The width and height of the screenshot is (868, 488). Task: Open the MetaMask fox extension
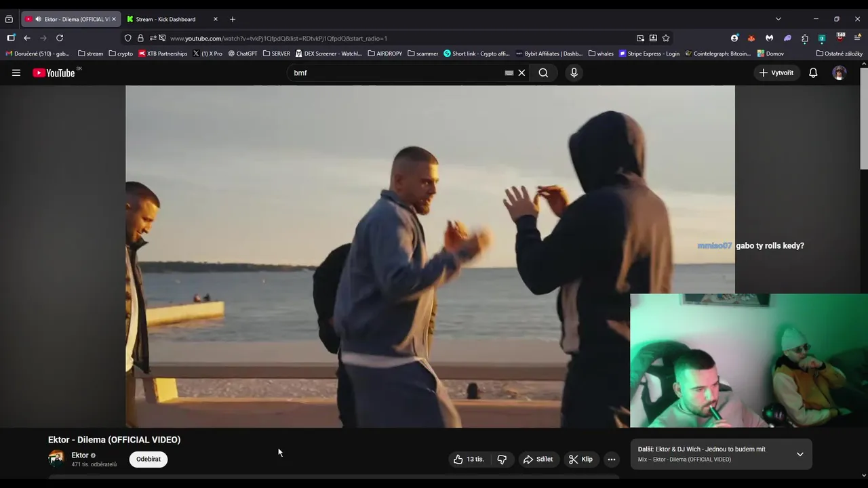[751, 38]
